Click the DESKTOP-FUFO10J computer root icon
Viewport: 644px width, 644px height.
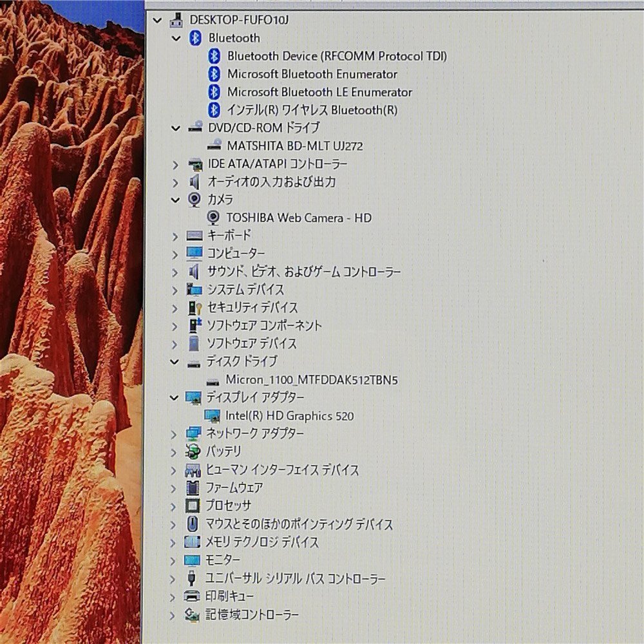pyautogui.click(x=176, y=20)
